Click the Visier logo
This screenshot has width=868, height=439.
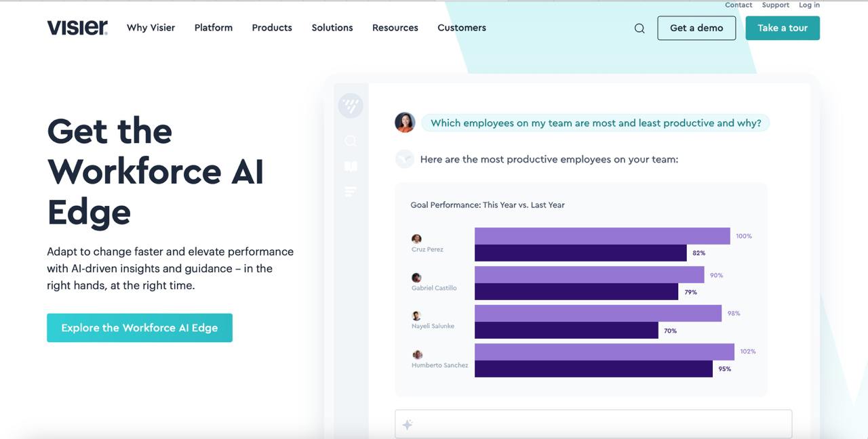point(77,28)
